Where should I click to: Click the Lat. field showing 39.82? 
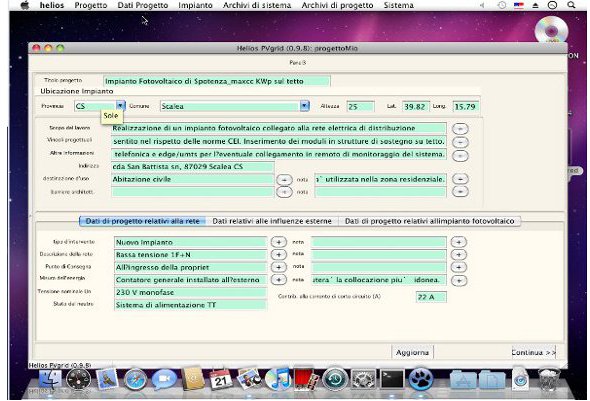click(415, 106)
